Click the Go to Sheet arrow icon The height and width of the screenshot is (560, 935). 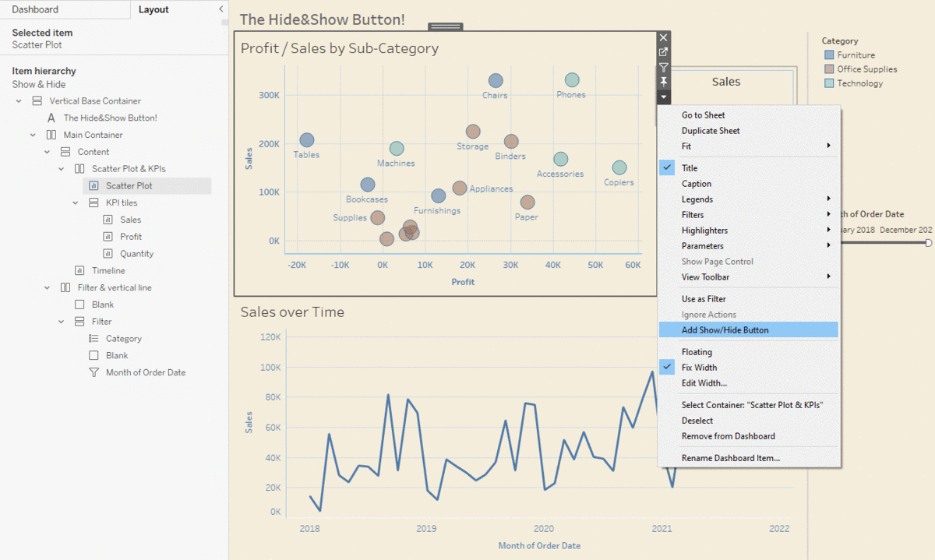tap(663, 51)
